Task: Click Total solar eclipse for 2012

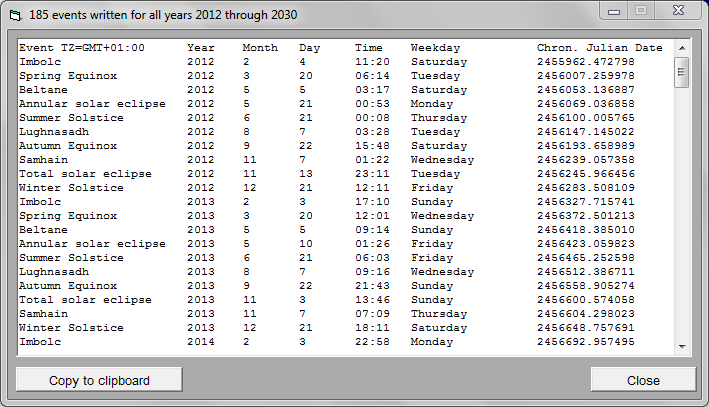Action: (x=85, y=174)
